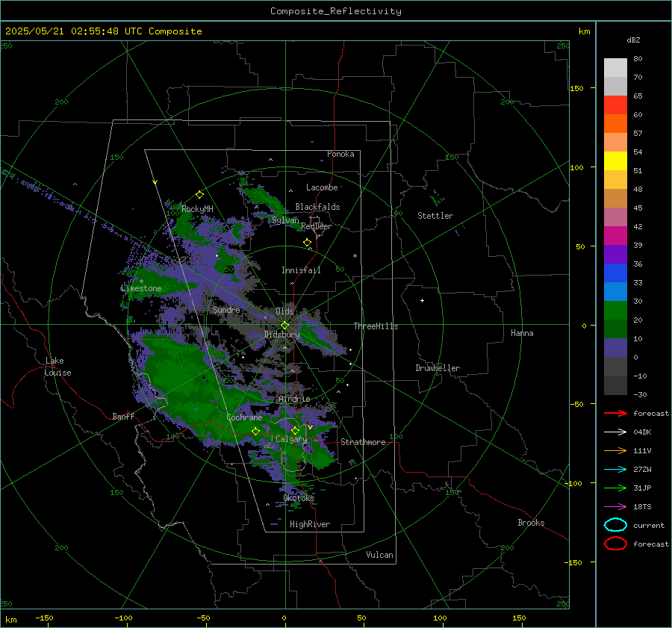
Task: Click the green 31JP arrow icon
Action: tap(615, 488)
